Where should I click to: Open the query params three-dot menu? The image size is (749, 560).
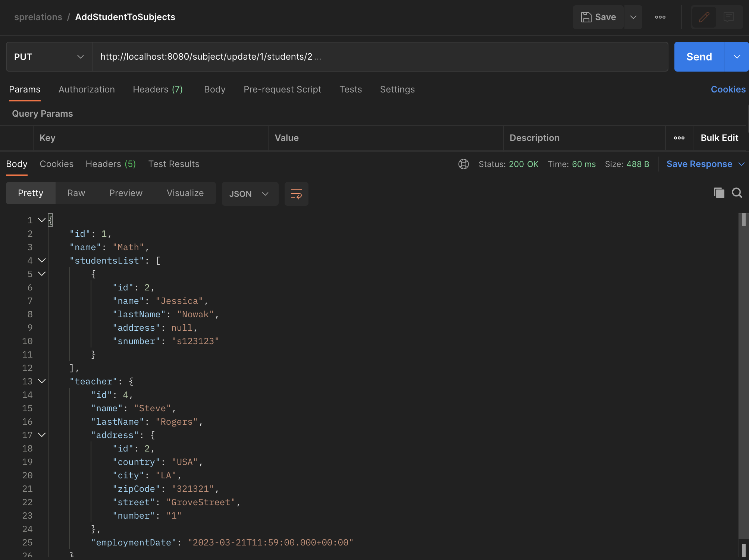(679, 138)
